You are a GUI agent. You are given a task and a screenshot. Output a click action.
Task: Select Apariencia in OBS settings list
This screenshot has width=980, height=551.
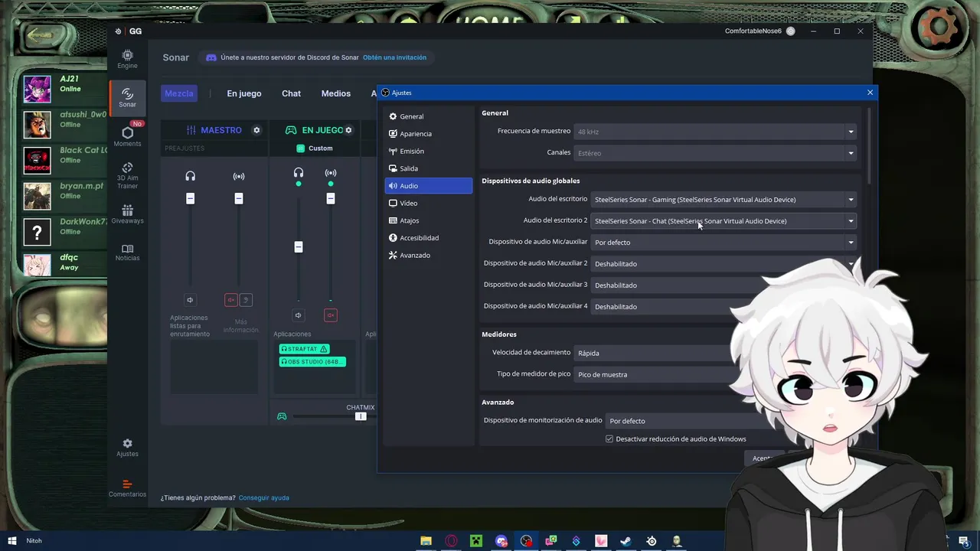pyautogui.click(x=428, y=134)
